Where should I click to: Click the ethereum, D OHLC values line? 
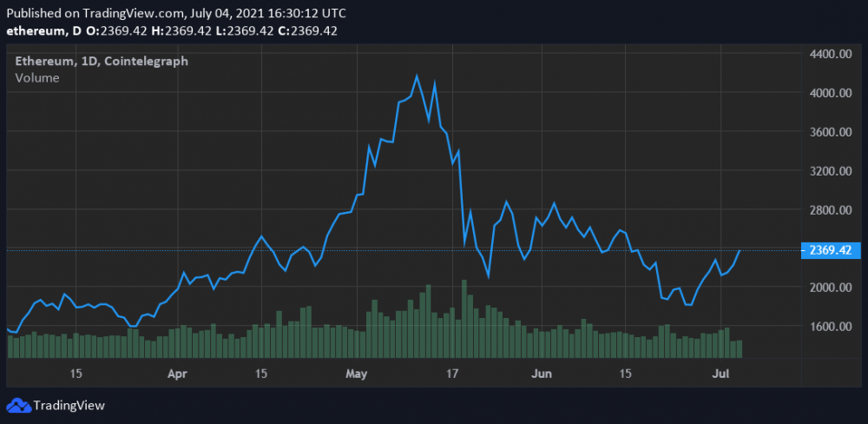pos(172,31)
